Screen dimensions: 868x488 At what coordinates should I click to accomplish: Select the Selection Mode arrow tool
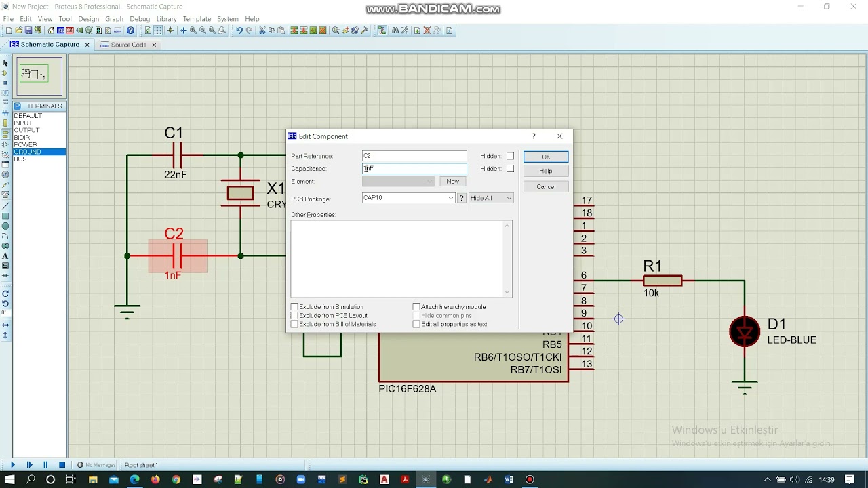coord(5,63)
